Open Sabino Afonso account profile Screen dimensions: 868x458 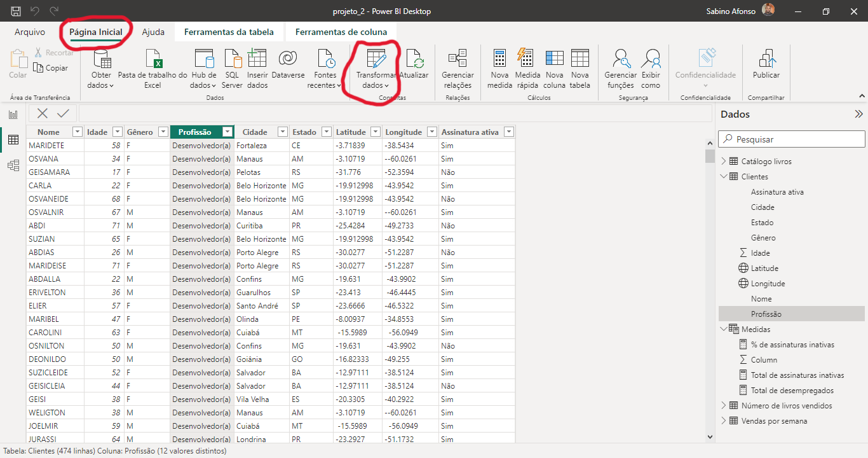click(x=740, y=11)
